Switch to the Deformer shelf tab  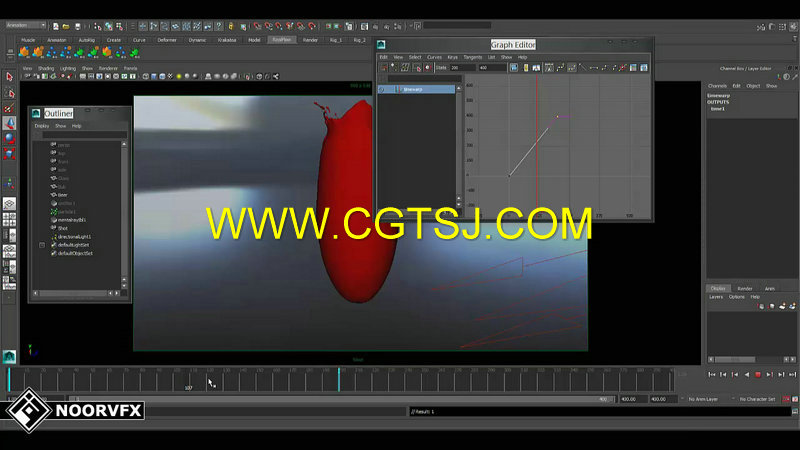click(167, 39)
